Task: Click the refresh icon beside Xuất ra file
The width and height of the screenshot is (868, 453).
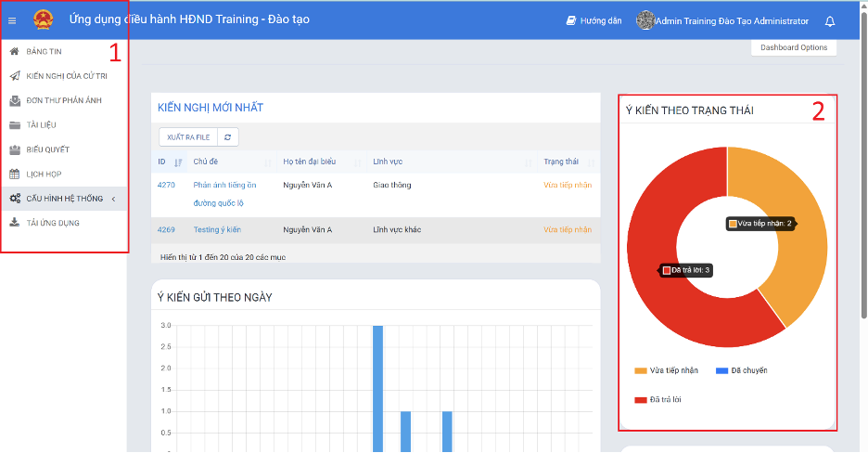Action: [x=228, y=137]
